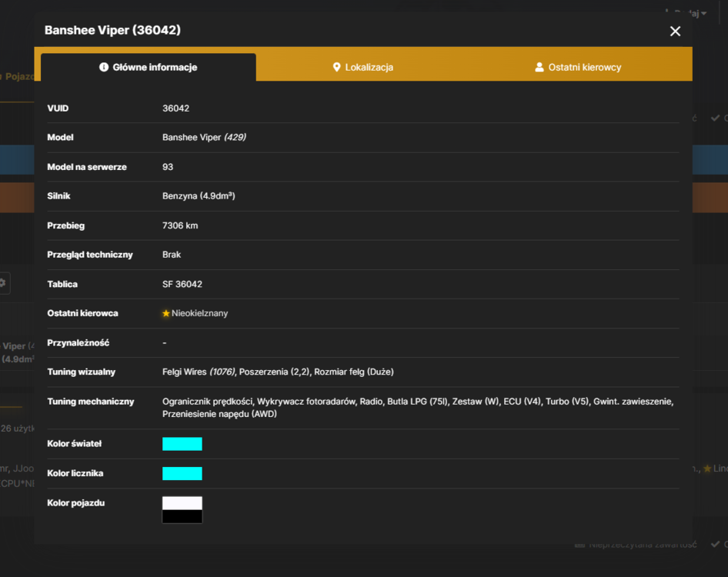Open last driver Nieokiełznany profile
Image resolution: width=728 pixels, height=577 pixels.
(x=199, y=313)
